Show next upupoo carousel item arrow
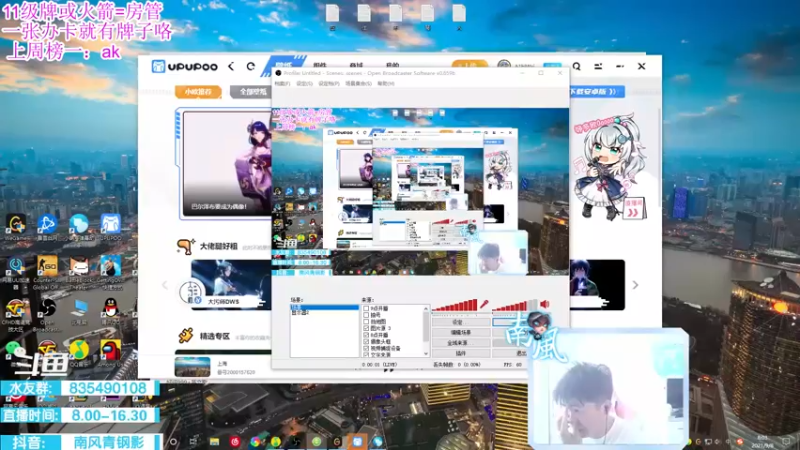 (635, 285)
